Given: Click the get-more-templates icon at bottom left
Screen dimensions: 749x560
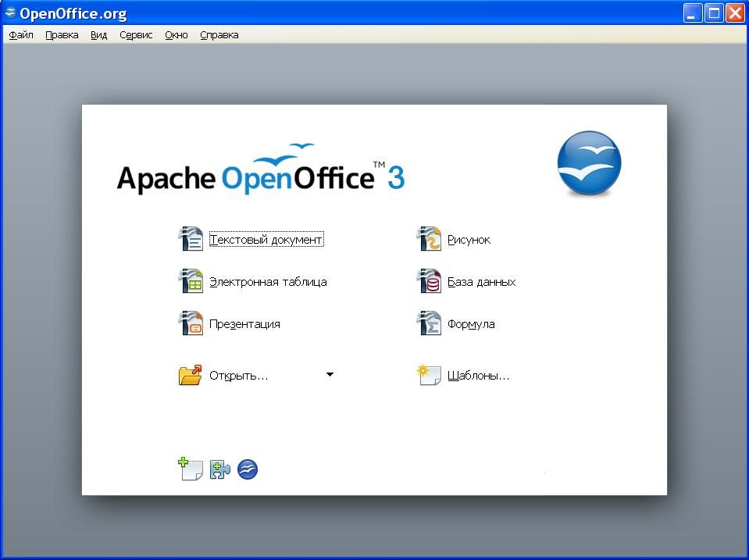Looking at the screenshot, I should tap(190, 469).
